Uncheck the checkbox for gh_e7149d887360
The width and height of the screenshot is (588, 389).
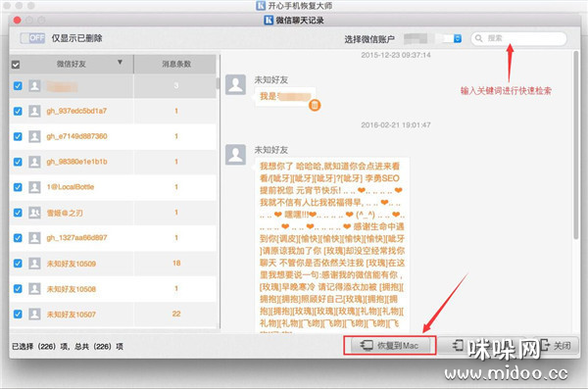[18, 136]
